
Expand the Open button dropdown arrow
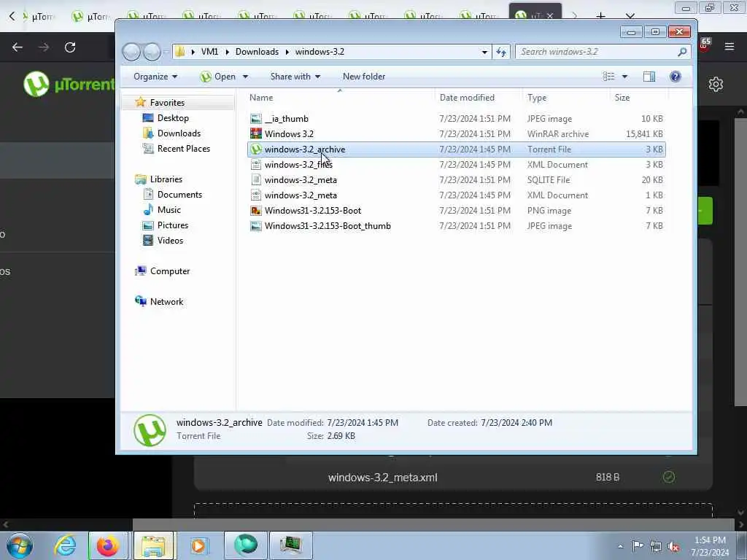pyautogui.click(x=245, y=77)
